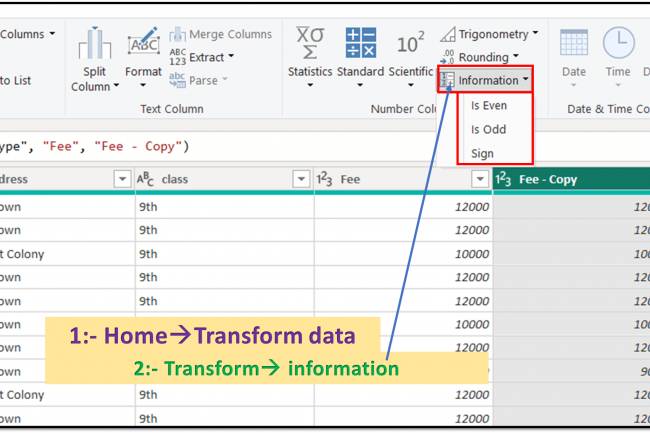This screenshot has width=650, height=433.
Task: Click the ABC type icon of class column
Action: click(x=145, y=179)
